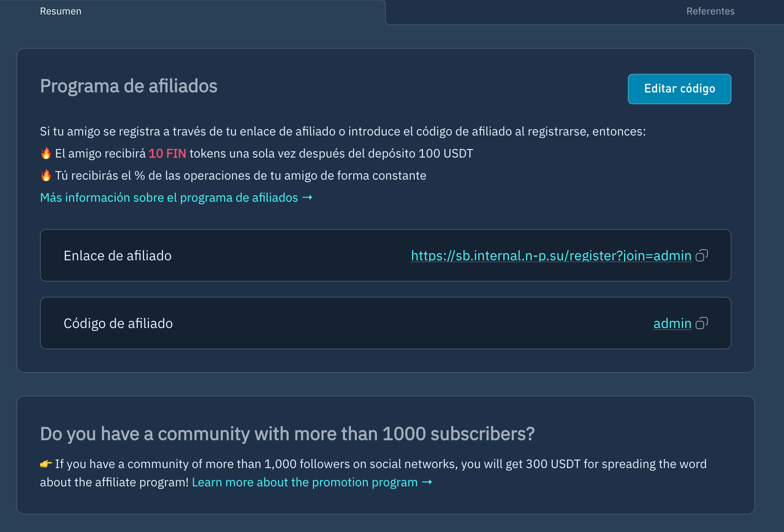This screenshot has height=532, width=784.
Task: Click the underlined admin code text
Action: 672,323
